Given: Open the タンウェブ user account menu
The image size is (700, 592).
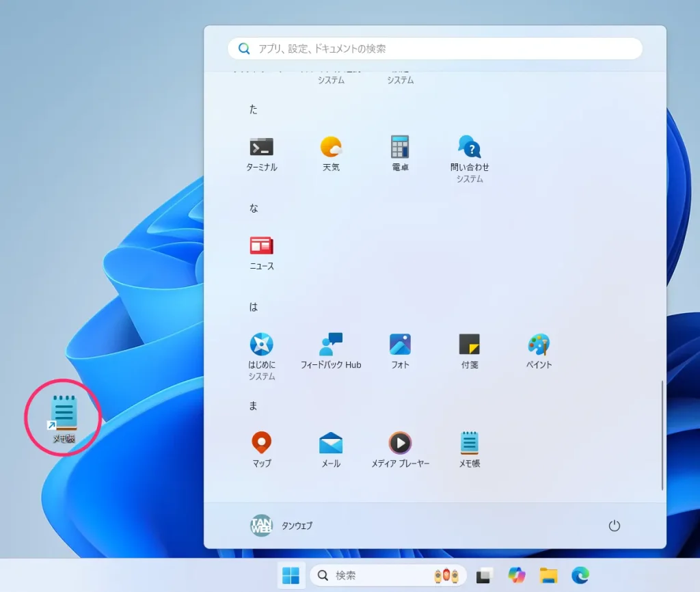Looking at the screenshot, I should coord(281,526).
